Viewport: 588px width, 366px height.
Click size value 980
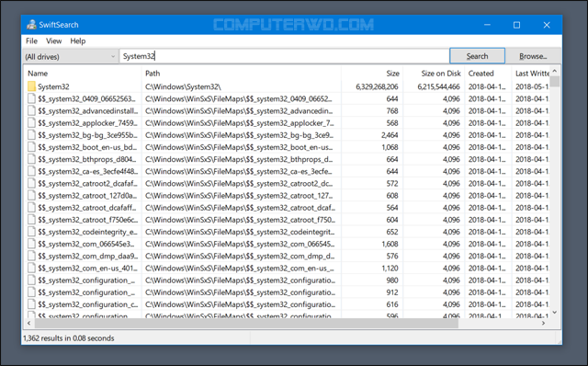pyautogui.click(x=392, y=280)
